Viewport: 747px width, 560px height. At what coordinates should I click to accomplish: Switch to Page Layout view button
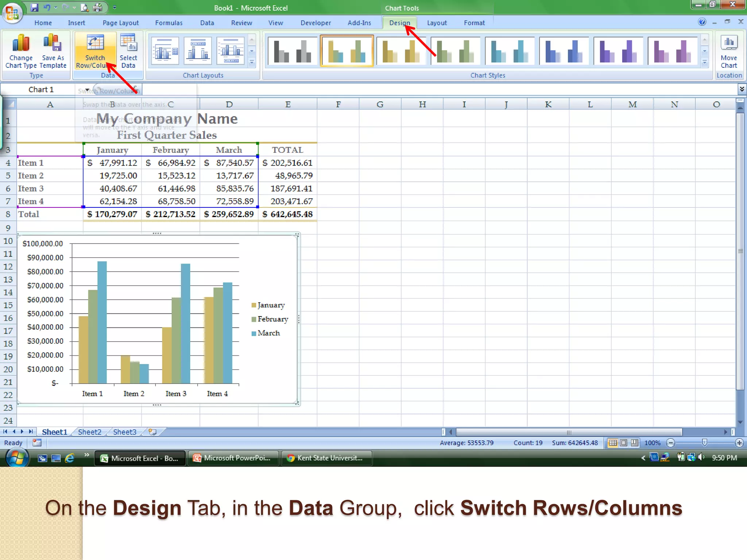pos(624,443)
